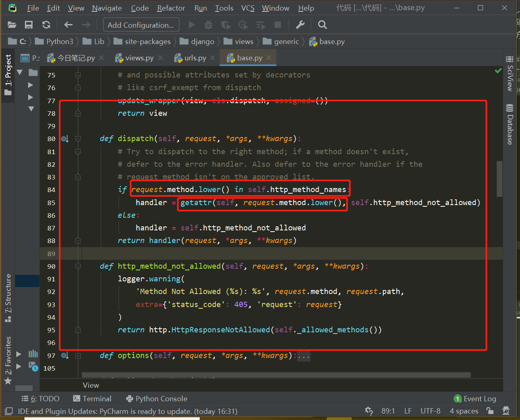Viewport: 520px width, 420px height.
Task: Click the Synchronize files toolbar icon
Action: tap(46, 25)
